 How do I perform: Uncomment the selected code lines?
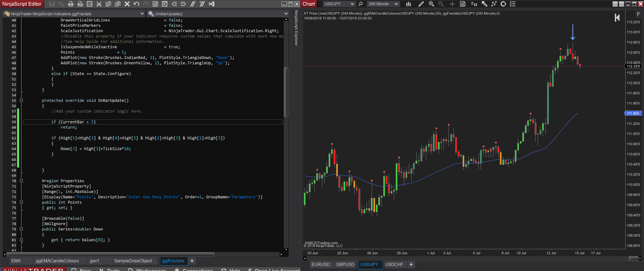(x=202, y=4)
